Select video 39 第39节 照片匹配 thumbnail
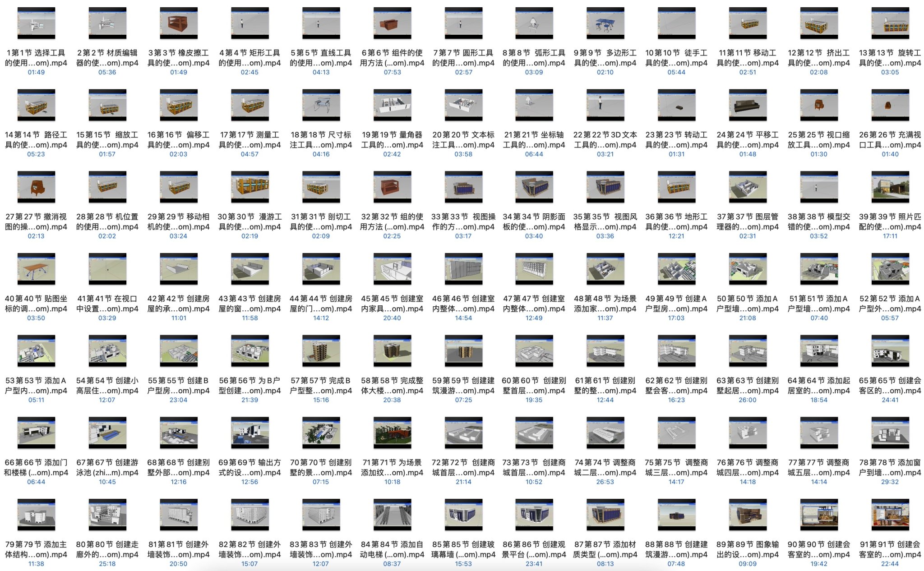 (890, 187)
